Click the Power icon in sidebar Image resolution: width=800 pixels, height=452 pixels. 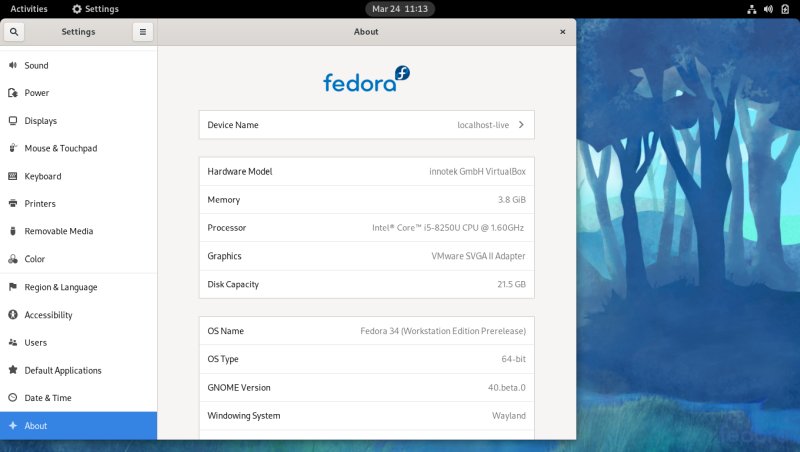(13, 93)
